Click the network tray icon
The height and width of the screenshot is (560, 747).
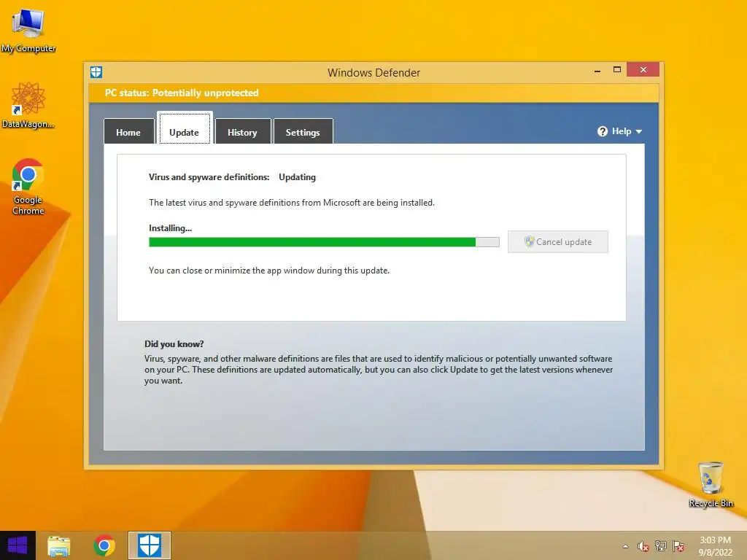661,546
